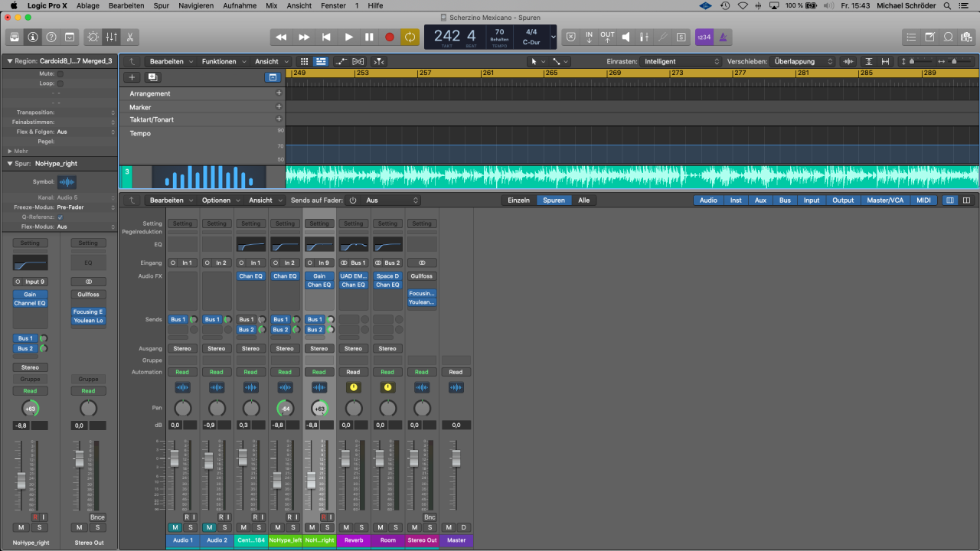The image size is (980, 551).
Task: Open the Freeze-Modus Pre-Fader popup
Action: point(85,207)
